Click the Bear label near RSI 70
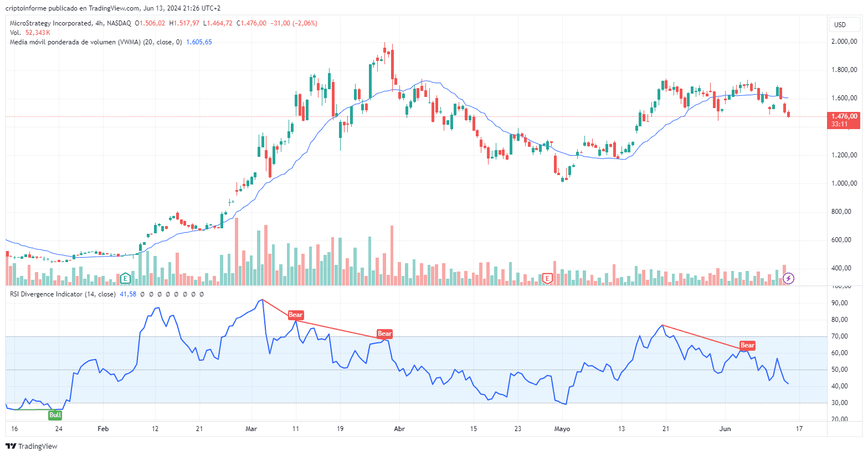The width and height of the screenshot is (868, 456). coord(384,334)
